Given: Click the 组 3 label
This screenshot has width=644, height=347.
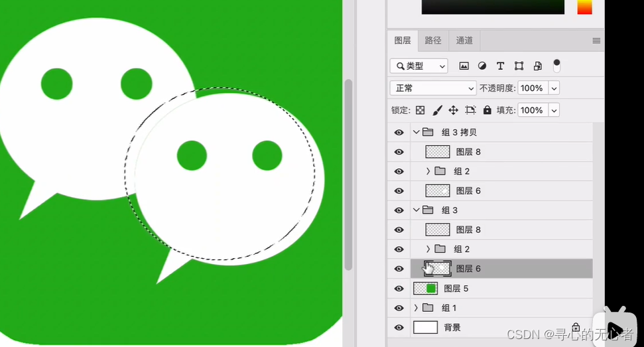Looking at the screenshot, I should click(x=449, y=210).
